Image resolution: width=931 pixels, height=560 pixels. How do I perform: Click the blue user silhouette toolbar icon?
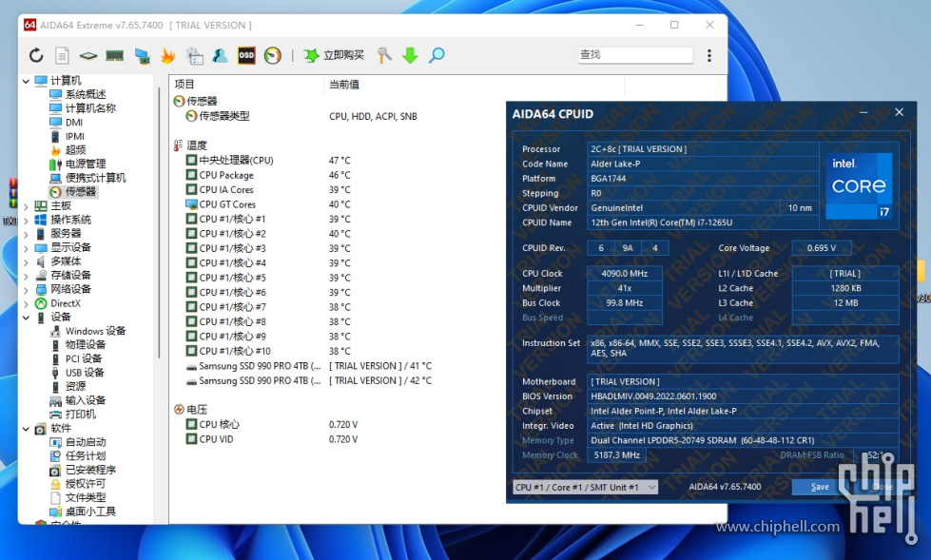point(220,55)
